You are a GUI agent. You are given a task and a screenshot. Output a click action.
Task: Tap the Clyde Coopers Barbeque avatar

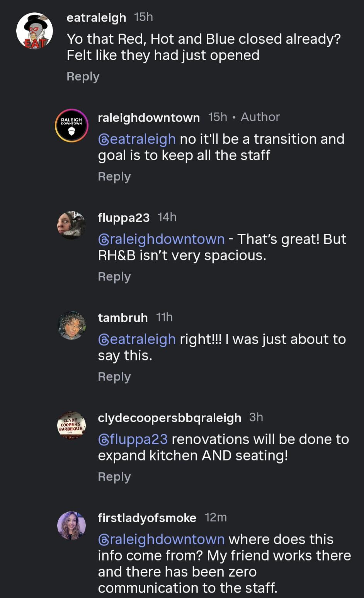point(71,425)
